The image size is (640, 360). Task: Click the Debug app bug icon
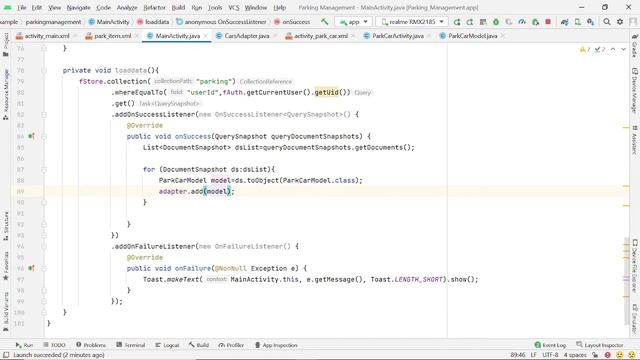[496, 22]
